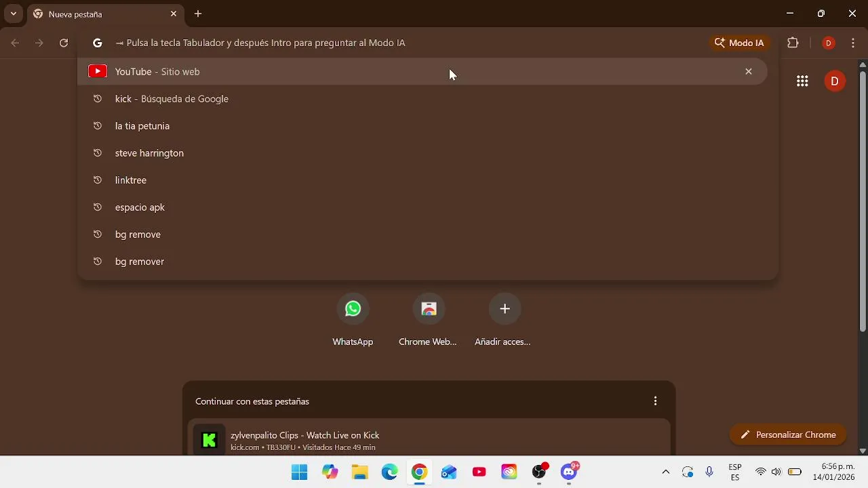
Task: Open Google account D avatar on page
Action: (x=835, y=81)
